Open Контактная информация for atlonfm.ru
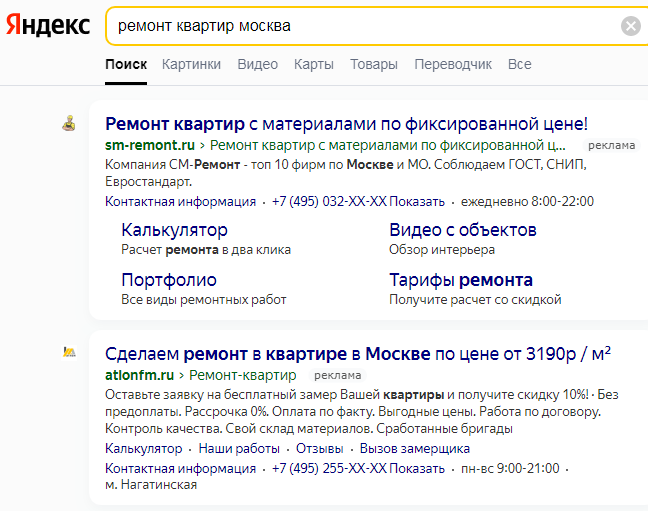This screenshot has width=648, height=511. (181, 468)
